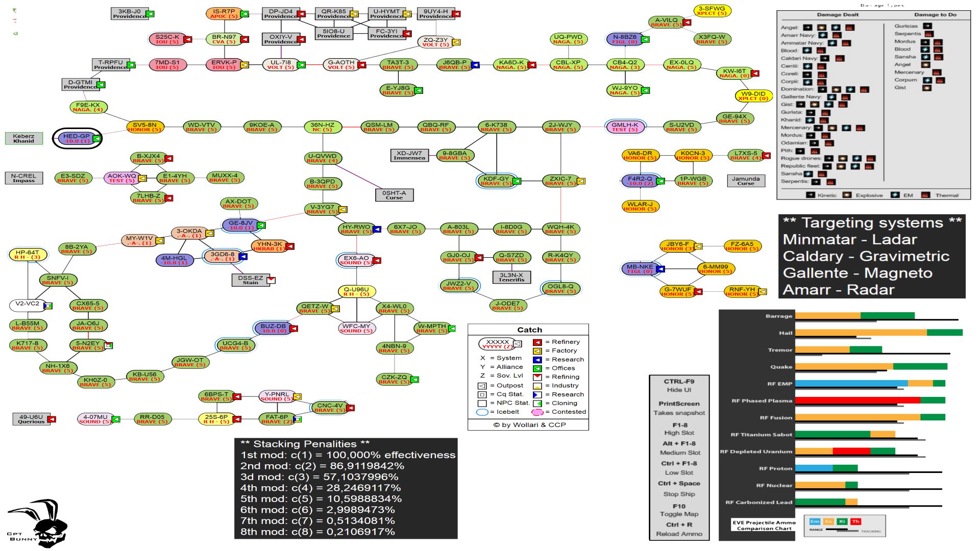Click the Thermal damage icon in legend row
980x551 pixels.
tap(925, 195)
